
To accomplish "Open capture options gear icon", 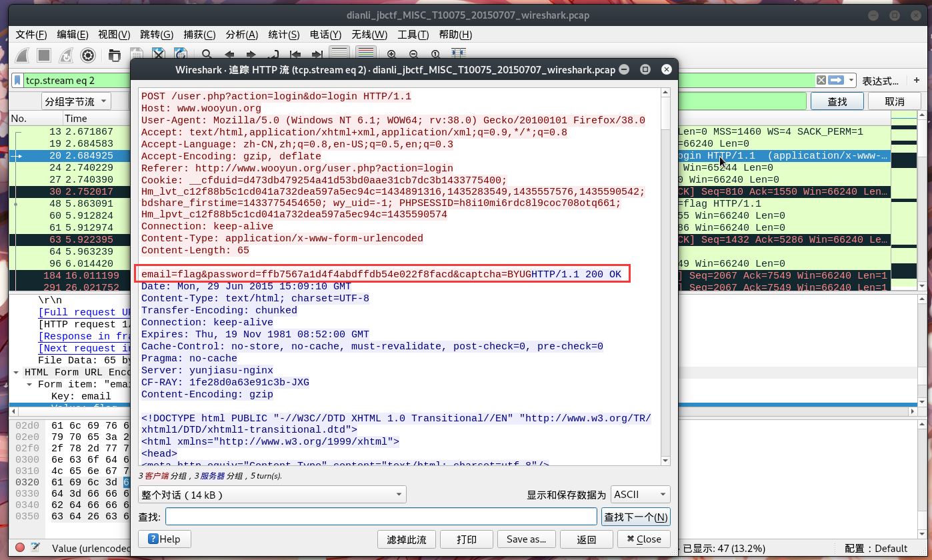I will point(88,55).
